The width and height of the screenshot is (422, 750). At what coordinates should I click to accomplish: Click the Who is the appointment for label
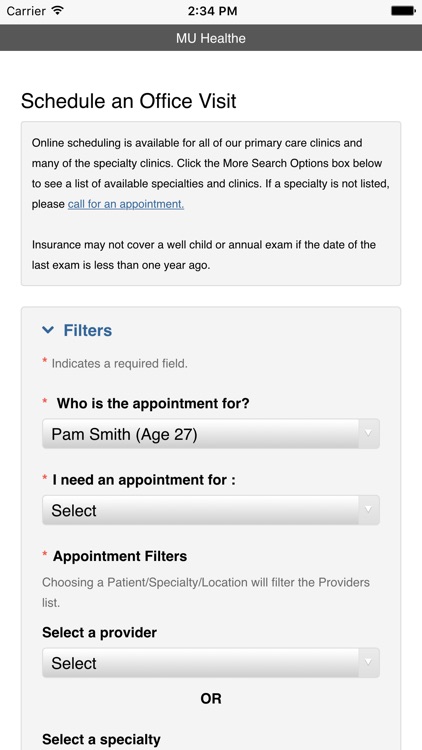[153, 404]
